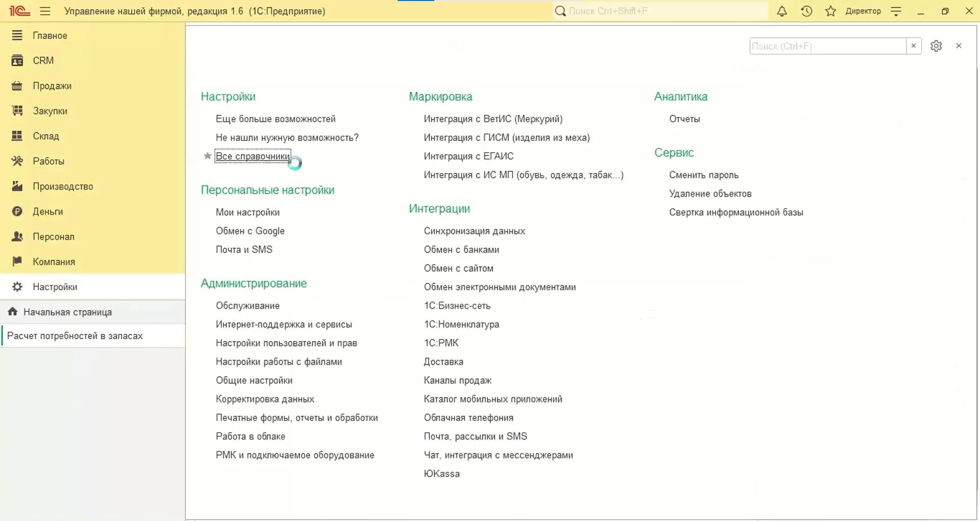Image resolution: width=980 pixels, height=521 pixels.
Task: Open Еще больше возможностей
Action: click(x=276, y=119)
